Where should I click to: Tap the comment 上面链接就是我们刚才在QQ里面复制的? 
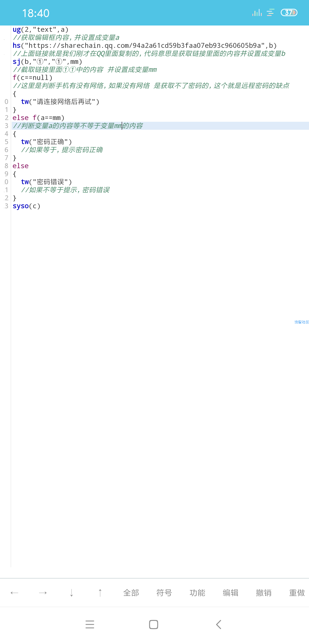149,54
